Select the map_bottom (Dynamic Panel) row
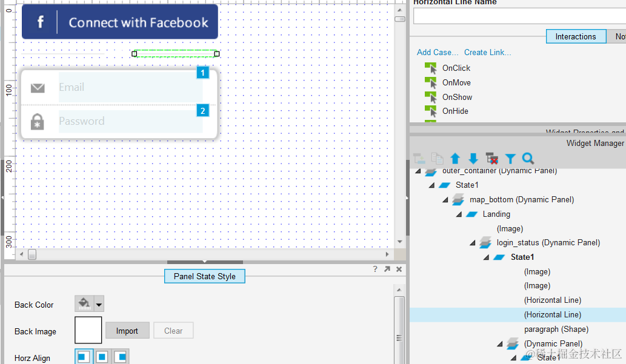The width and height of the screenshot is (626, 364). (522, 199)
